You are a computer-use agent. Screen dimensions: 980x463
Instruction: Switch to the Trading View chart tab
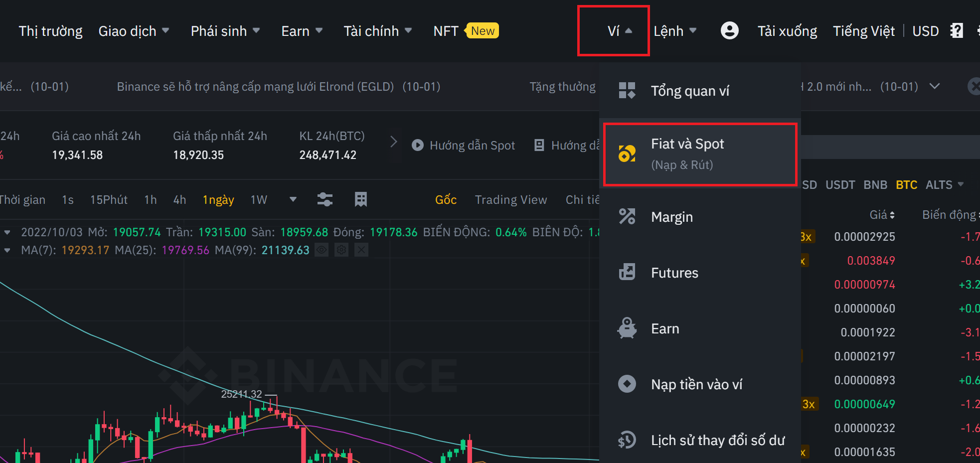click(511, 199)
